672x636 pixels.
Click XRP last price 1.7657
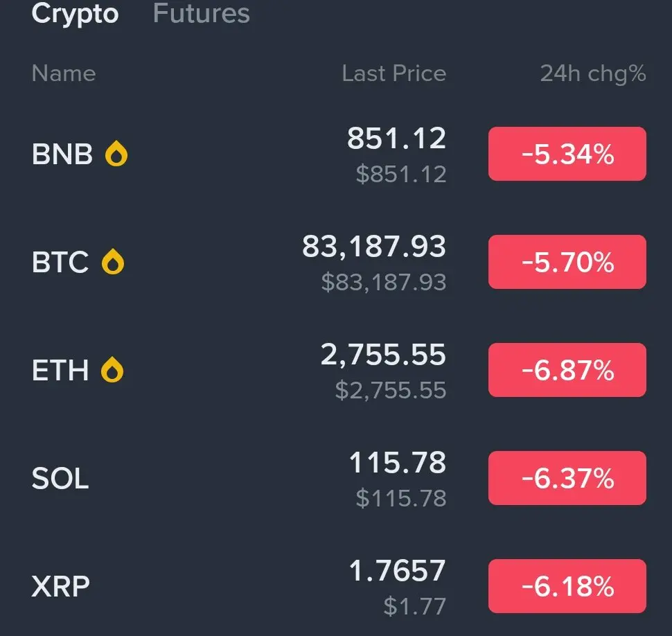click(x=397, y=571)
